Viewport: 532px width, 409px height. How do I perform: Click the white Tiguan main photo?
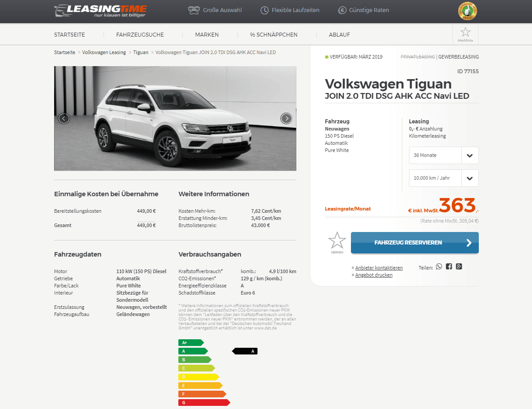pos(175,118)
